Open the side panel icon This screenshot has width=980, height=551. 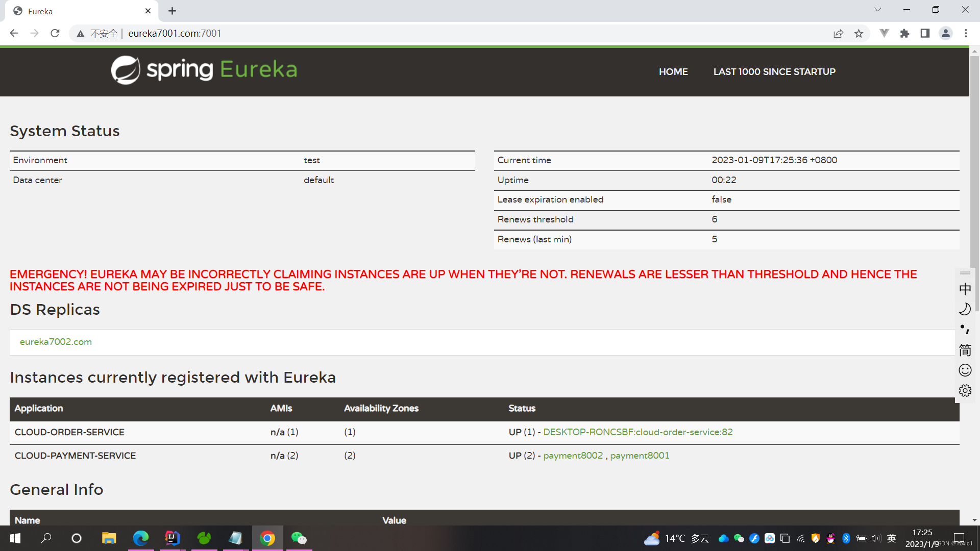point(925,34)
